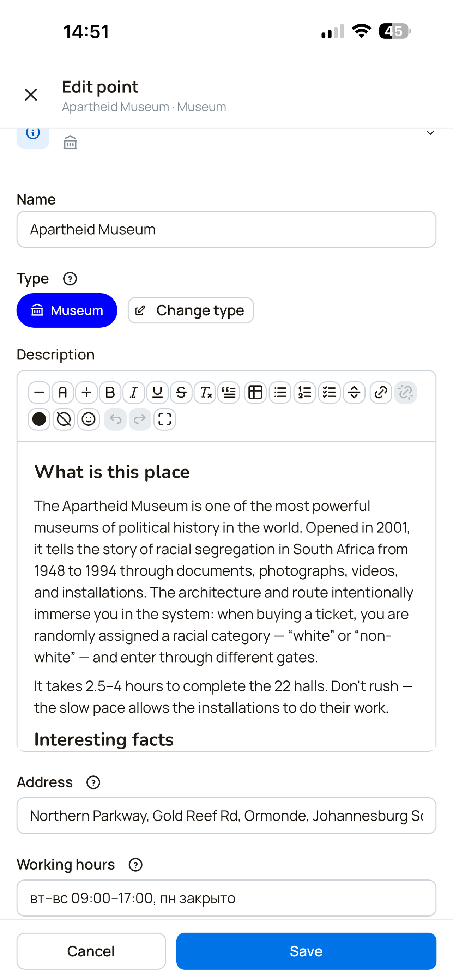Insert a hyperlink
Screen dimensions: 453x980
click(381, 393)
